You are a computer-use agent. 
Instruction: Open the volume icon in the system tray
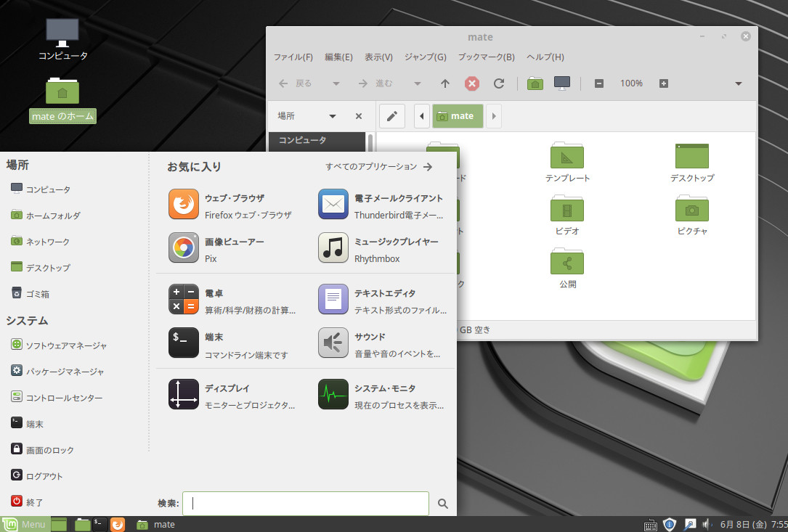coord(705,524)
